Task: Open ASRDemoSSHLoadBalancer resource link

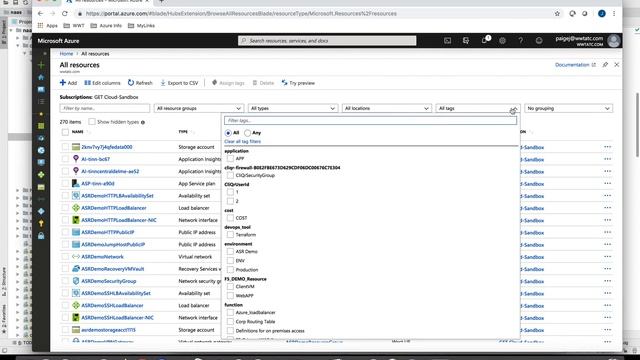Action: click(x=112, y=305)
